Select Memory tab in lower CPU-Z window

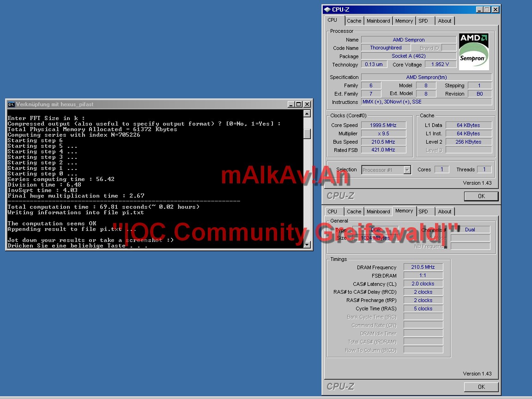point(404,211)
